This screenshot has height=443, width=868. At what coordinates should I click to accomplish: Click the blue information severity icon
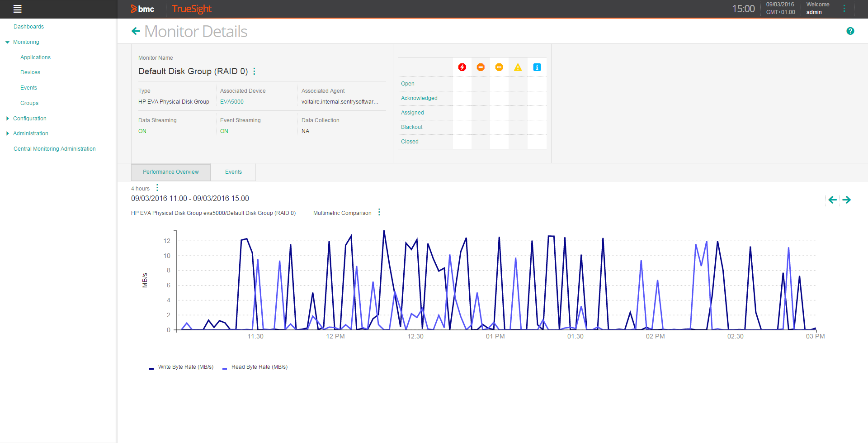[537, 67]
